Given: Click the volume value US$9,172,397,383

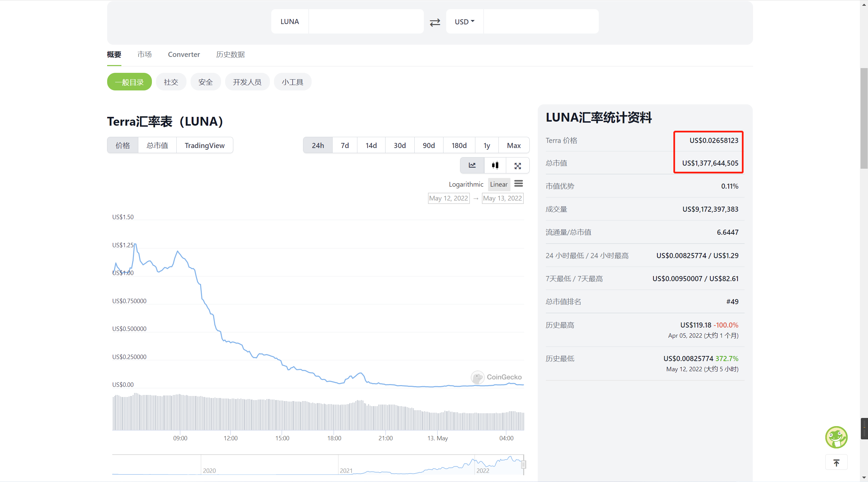Looking at the screenshot, I should click(710, 209).
